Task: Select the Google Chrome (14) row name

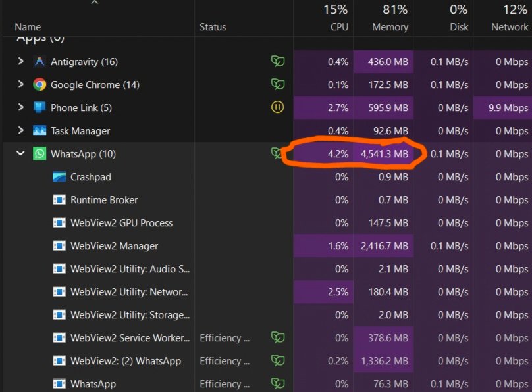Action: coord(95,85)
